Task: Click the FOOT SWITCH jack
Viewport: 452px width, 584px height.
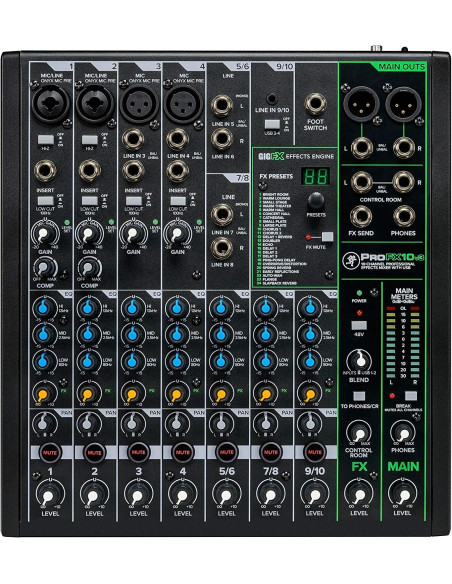Action: coord(315,104)
